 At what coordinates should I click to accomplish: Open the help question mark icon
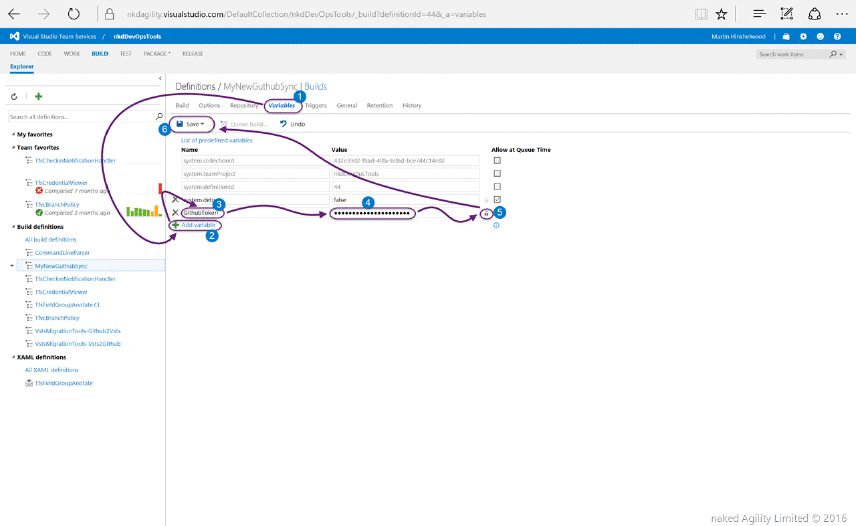[837, 37]
